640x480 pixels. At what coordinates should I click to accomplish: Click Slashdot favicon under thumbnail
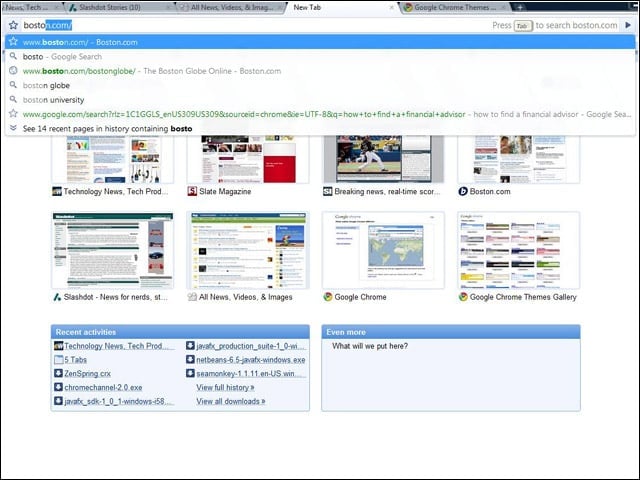coord(57,297)
